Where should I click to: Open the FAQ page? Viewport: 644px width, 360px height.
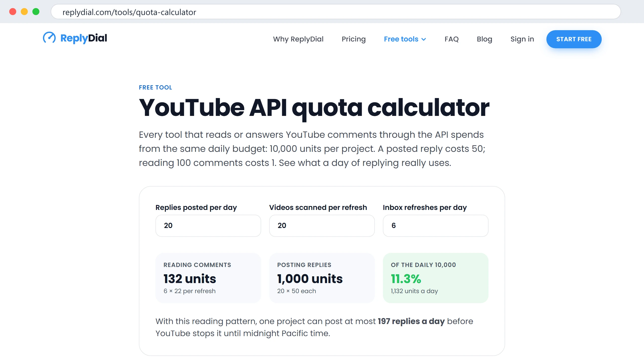tap(452, 39)
